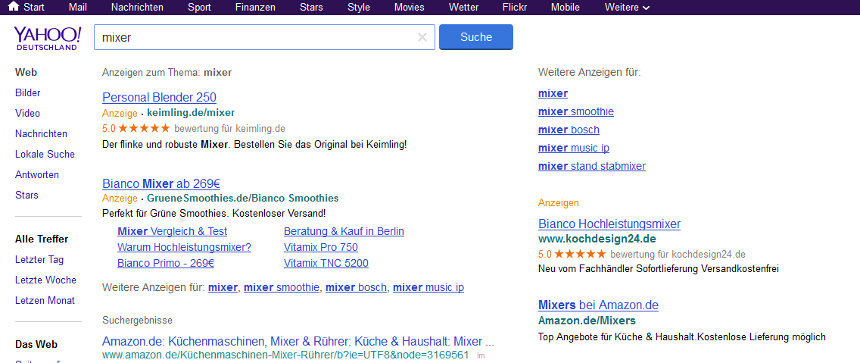This screenshot has width=860, height=363.
Task: Filter results by Letzte Woche
Action: pos(46,280)
